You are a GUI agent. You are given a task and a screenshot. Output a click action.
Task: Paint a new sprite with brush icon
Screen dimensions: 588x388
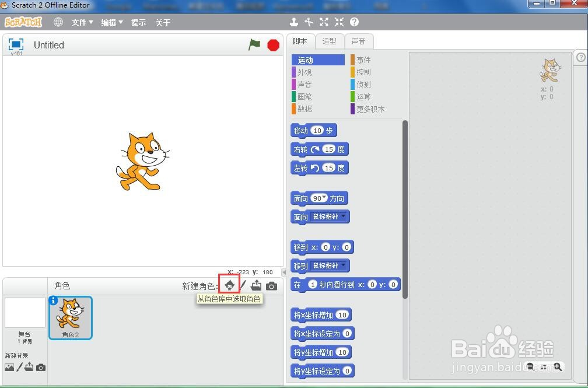[243, 285]
